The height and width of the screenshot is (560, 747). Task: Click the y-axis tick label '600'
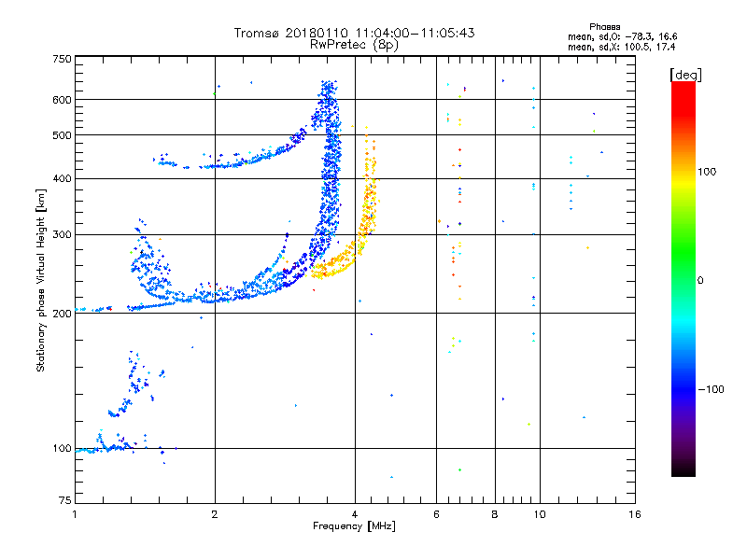62,100
